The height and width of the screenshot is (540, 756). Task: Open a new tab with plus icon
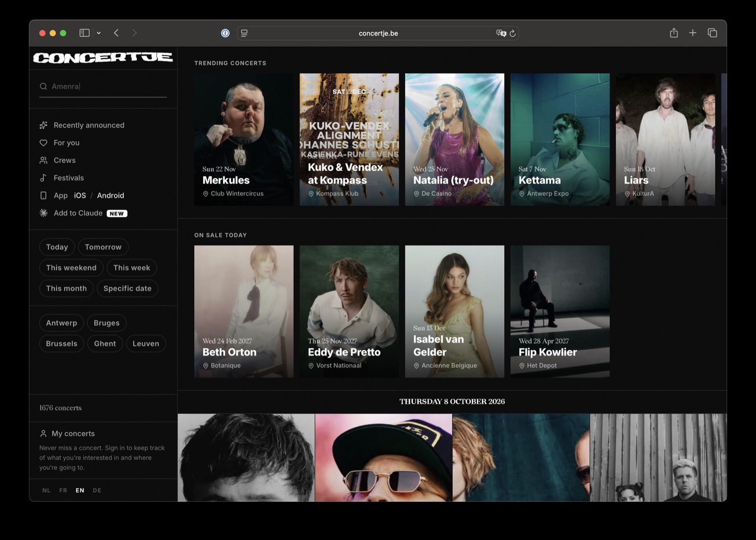pos(693,33)
